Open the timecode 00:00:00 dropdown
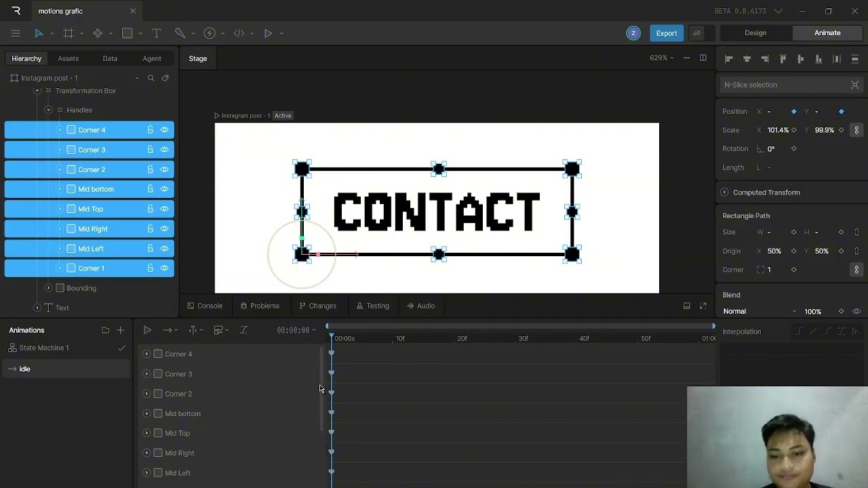The width and height of the screenshot is (868, 488). [296, 330]
